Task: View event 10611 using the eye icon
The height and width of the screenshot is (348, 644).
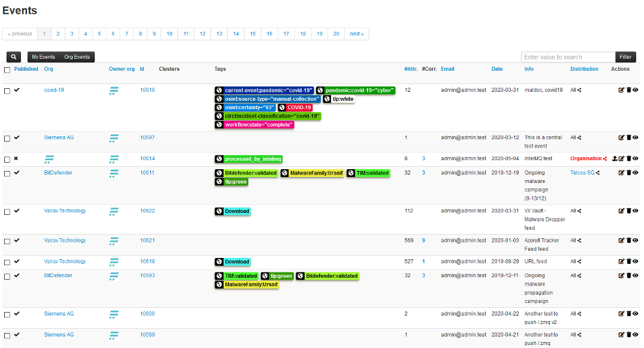Action: pyautogui.click(x=636, y=173)
